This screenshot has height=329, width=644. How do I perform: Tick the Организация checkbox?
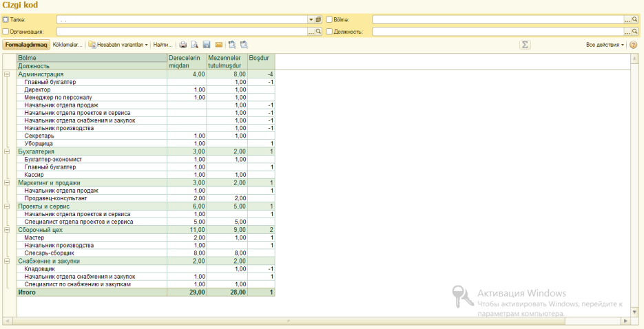pos(6,32)
